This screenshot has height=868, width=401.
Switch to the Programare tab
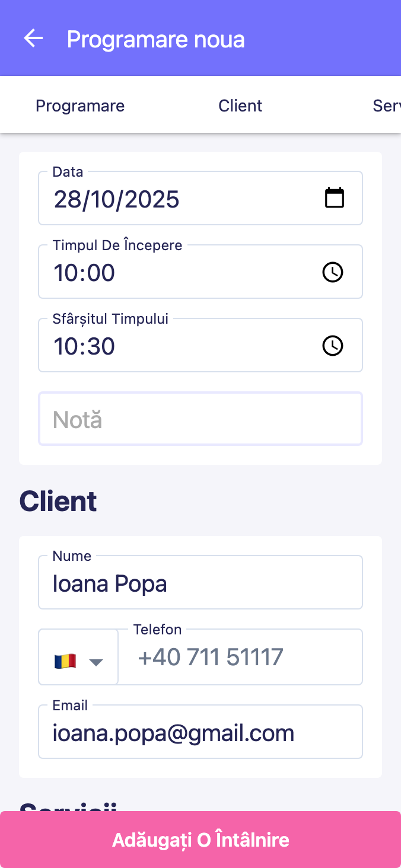pyautogui.click(x=80, y=106)
